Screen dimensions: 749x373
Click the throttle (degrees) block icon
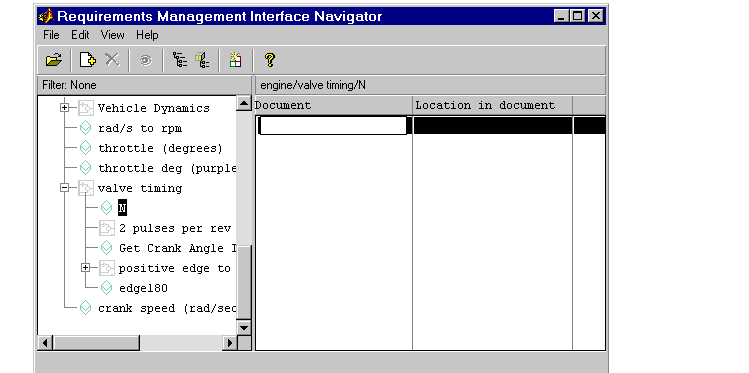pyautogui.click(x=86, y=148)
